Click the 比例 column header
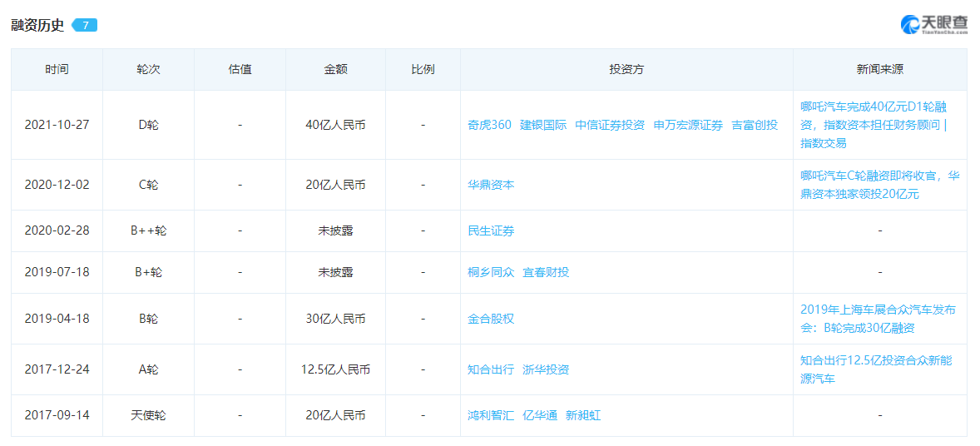This screenshot has width=980, height=446. [423, 69]
